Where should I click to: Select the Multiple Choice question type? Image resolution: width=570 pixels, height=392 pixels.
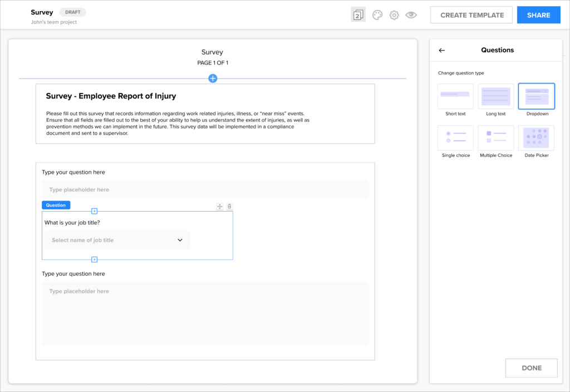pyautogui.click(x=496, y=138)
